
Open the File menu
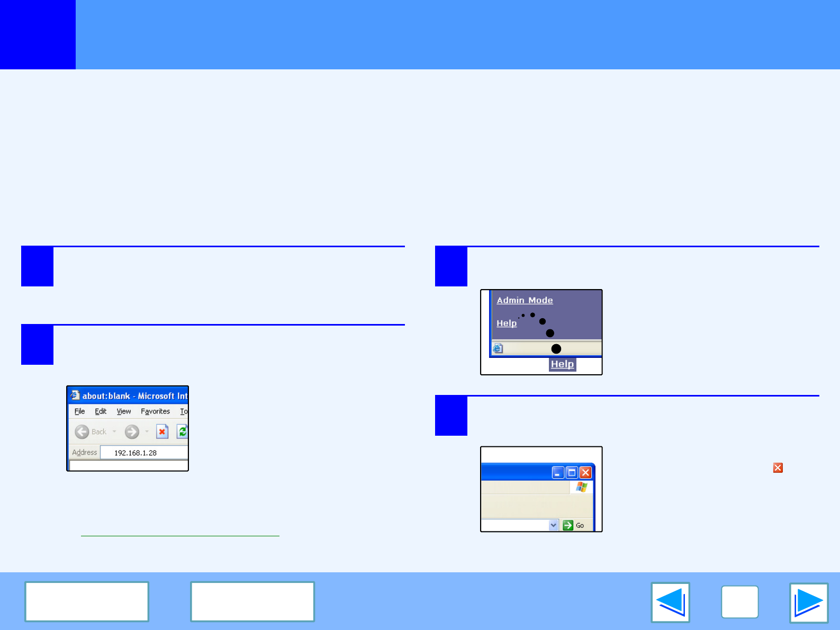(79, 411)
